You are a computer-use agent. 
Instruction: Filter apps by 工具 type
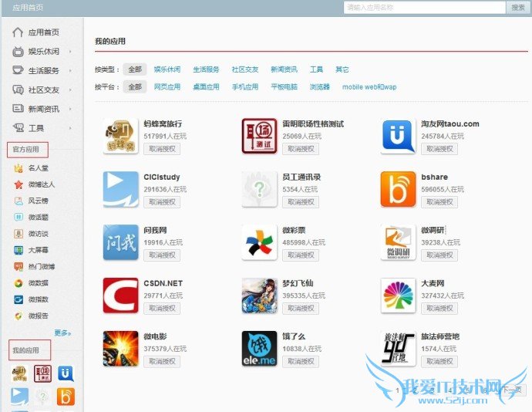pos(316,69)
